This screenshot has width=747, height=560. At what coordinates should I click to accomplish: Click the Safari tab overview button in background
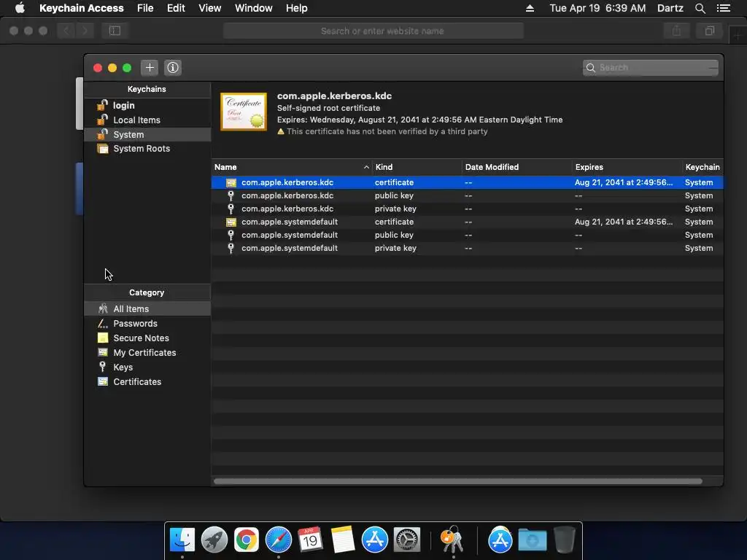coord(710,31)
